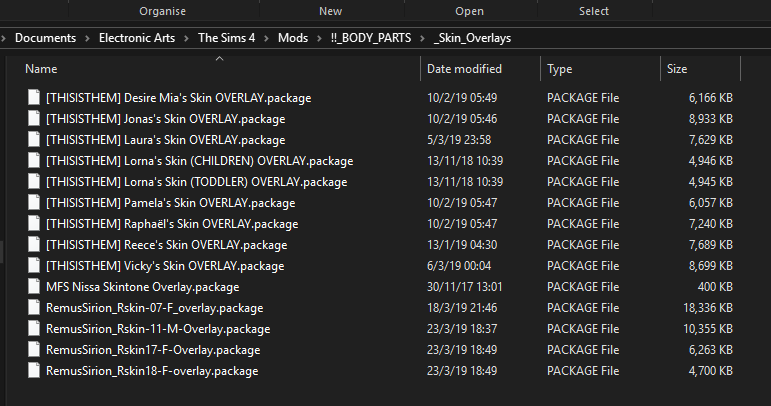The width and height of the screenshot is (771, 406).
Task: Expand chevron after The Sims 4 in breadcrumb
Action: pyautogui.click(x=267, y=38)
